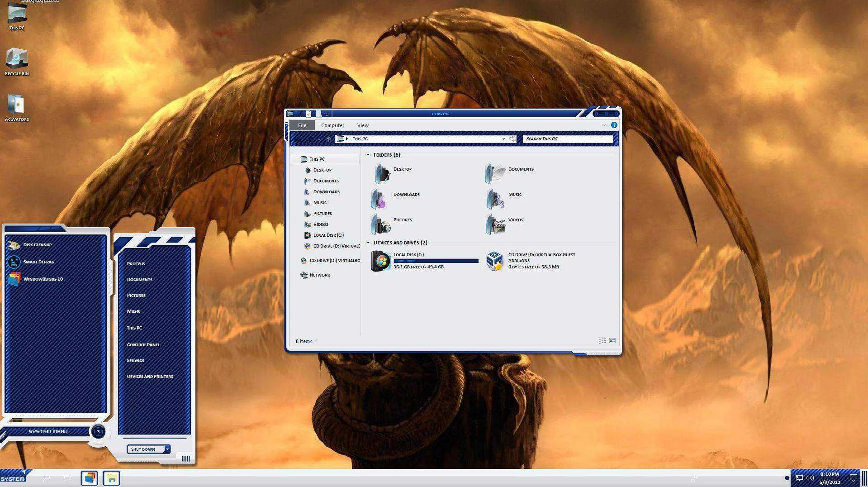
Task: Open the Music folder in main pane
Action: pos(503,199)
